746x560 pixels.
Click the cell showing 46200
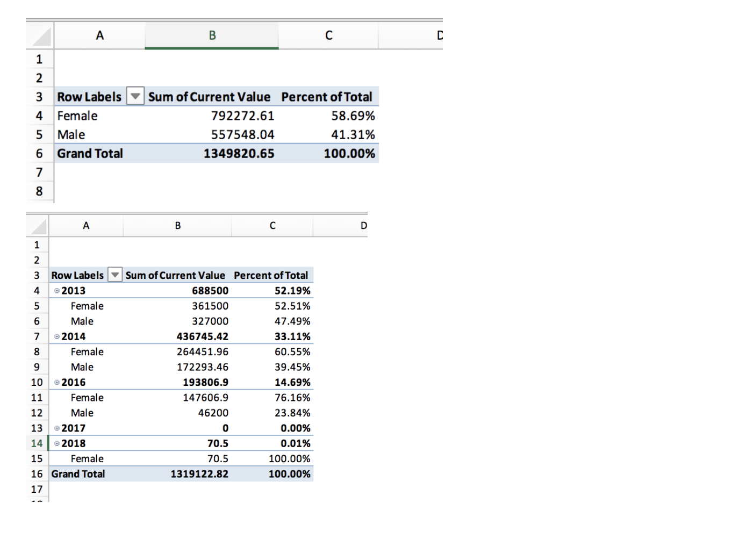[x=177, y=413]
